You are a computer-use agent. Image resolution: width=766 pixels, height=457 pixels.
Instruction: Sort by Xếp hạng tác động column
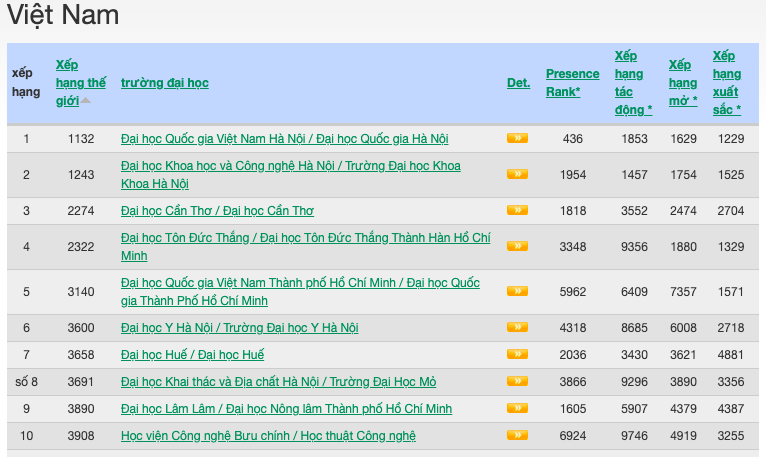tap(633, 83)
